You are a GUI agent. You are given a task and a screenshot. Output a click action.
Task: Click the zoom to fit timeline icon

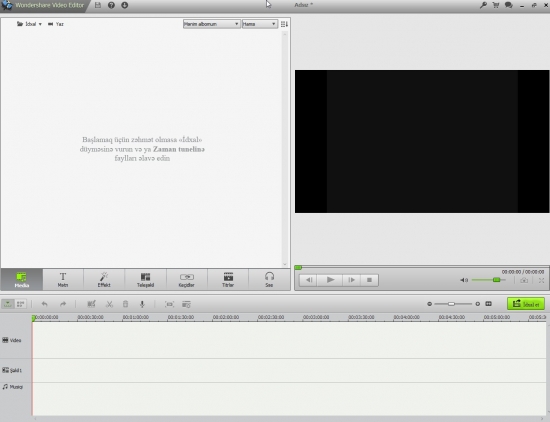[x=488, y=304]
